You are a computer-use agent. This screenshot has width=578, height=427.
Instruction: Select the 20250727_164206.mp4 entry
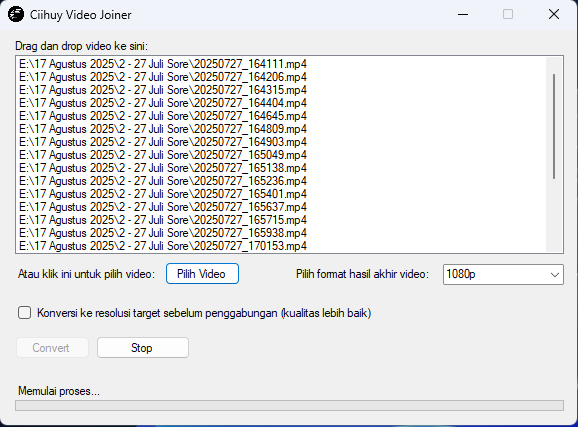pyautogui.click(x=163, y=77)
